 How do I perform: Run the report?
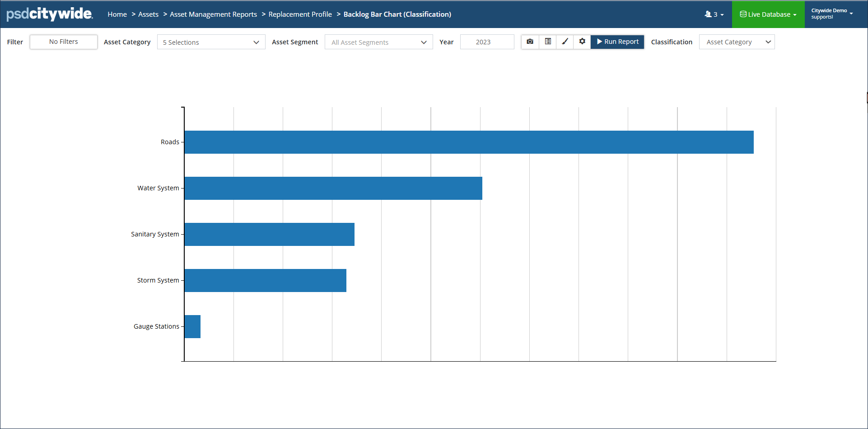coord(617,42)
